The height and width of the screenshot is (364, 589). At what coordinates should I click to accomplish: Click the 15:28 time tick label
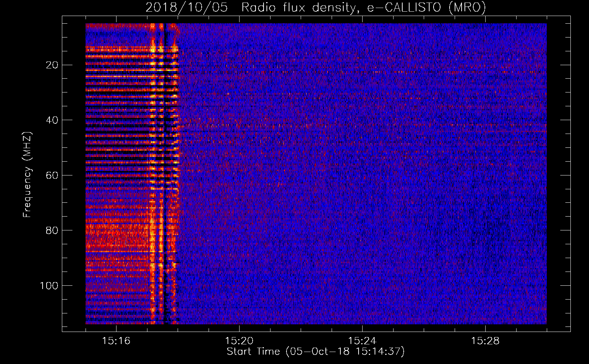(485, 341)
